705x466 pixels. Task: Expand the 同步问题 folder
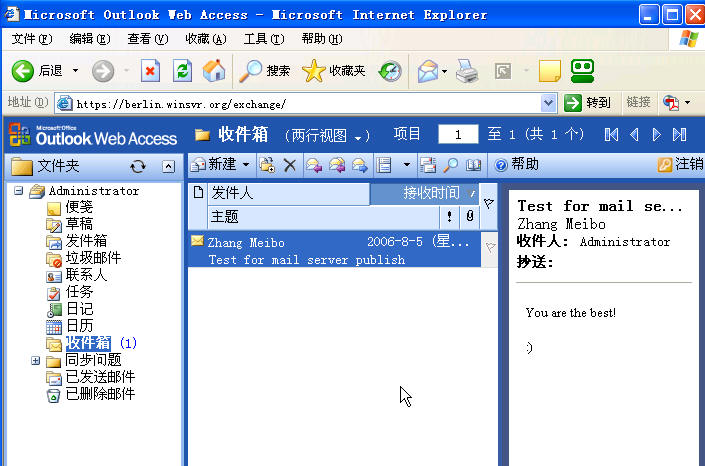[x=36, y=360]
